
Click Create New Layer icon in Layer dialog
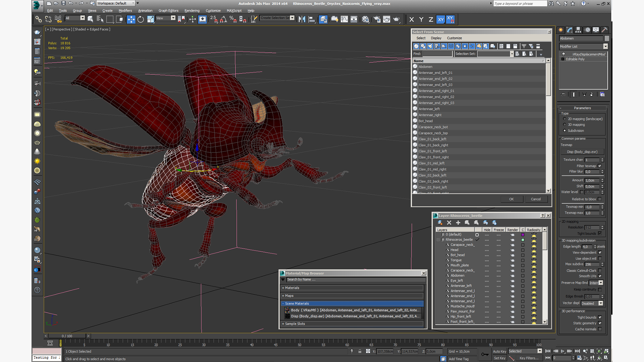(440, 223)
